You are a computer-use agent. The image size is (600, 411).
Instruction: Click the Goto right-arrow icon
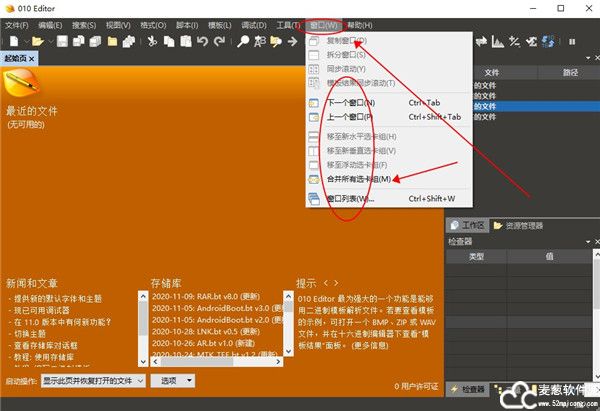293,41
